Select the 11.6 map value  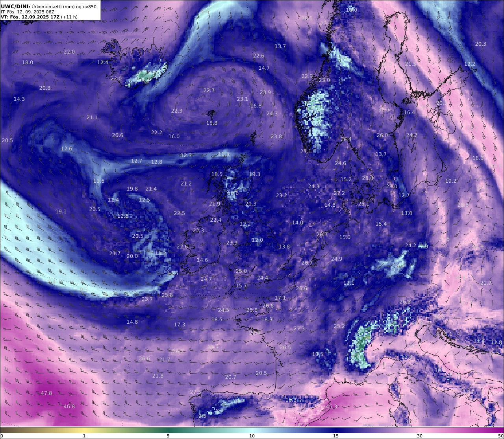(x=99, y=181)
